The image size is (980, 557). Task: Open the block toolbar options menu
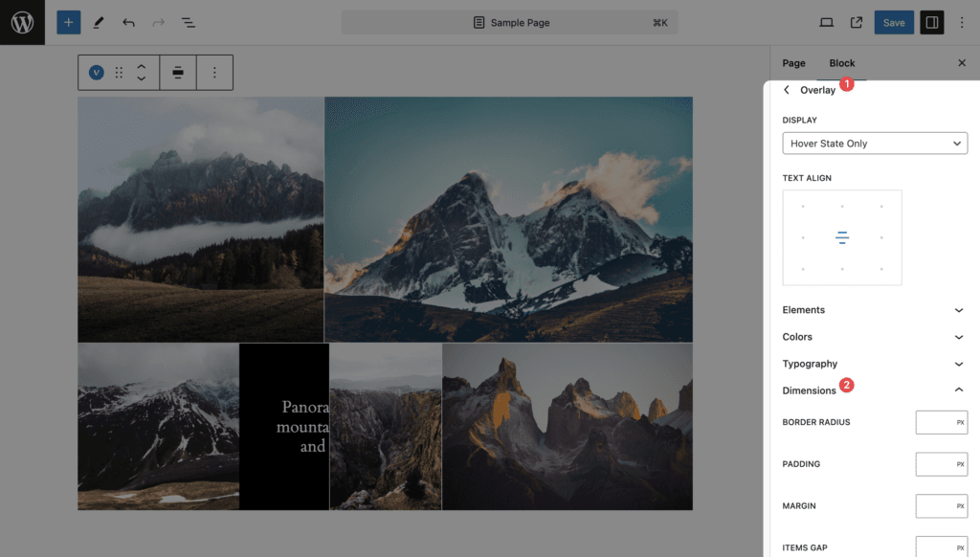coord(214,73)
